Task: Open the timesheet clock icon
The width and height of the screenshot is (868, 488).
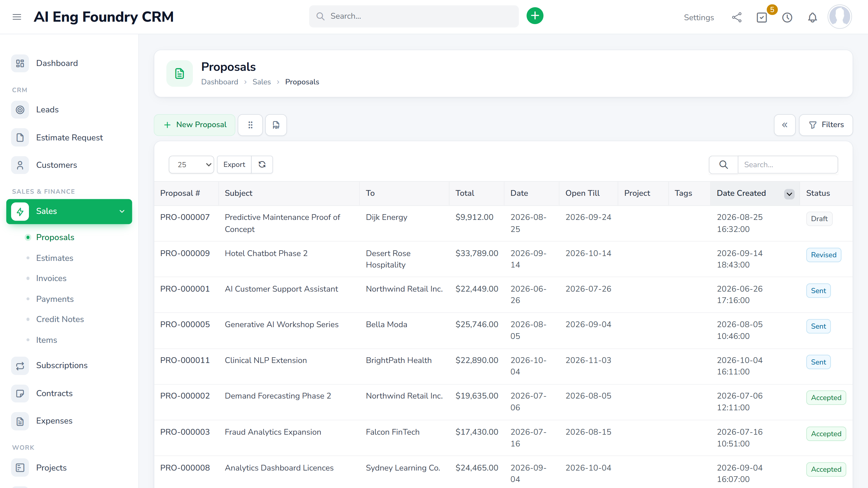Action: pyautogui.click(x=787, y=17)
